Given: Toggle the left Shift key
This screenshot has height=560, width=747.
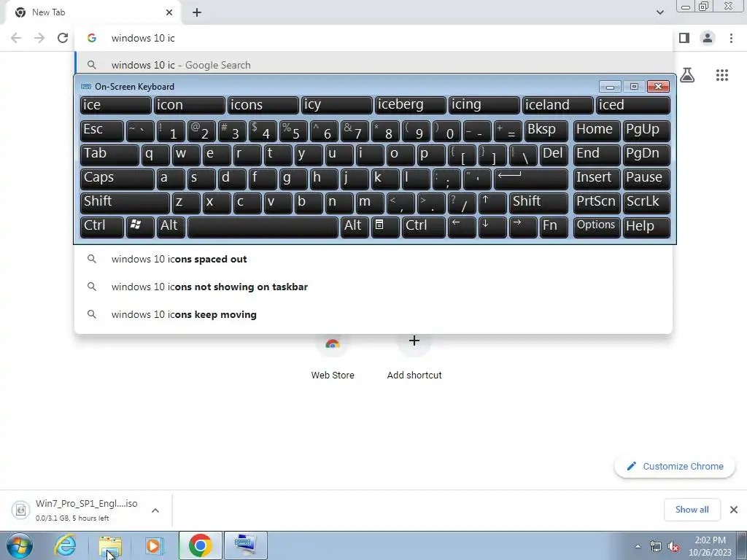Looking at the screenshot, I should pos(125,203).
